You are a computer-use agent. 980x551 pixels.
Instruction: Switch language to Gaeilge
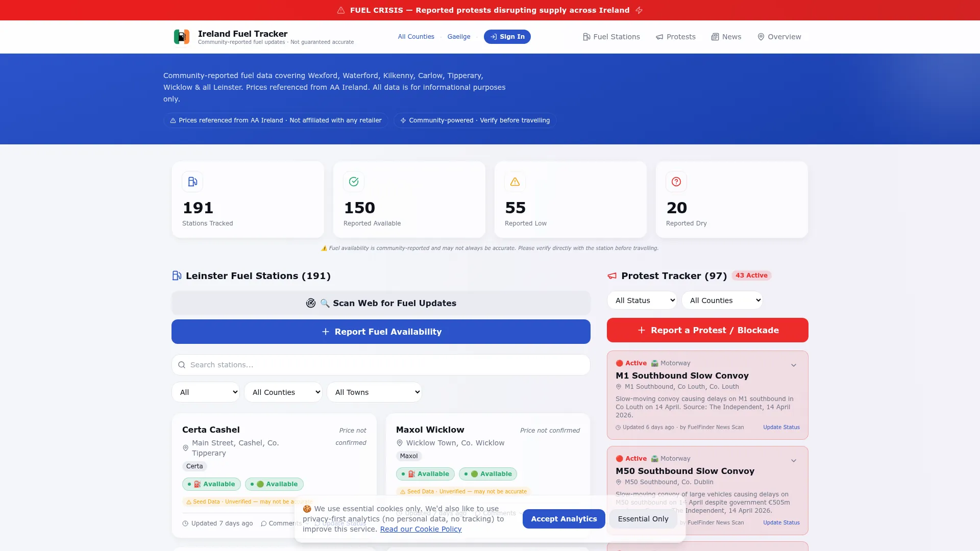click(x=459, y=37)
